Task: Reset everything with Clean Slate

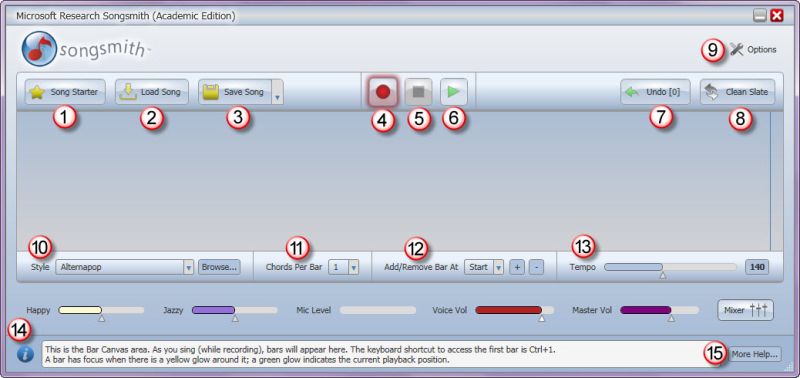Action: 737,92
